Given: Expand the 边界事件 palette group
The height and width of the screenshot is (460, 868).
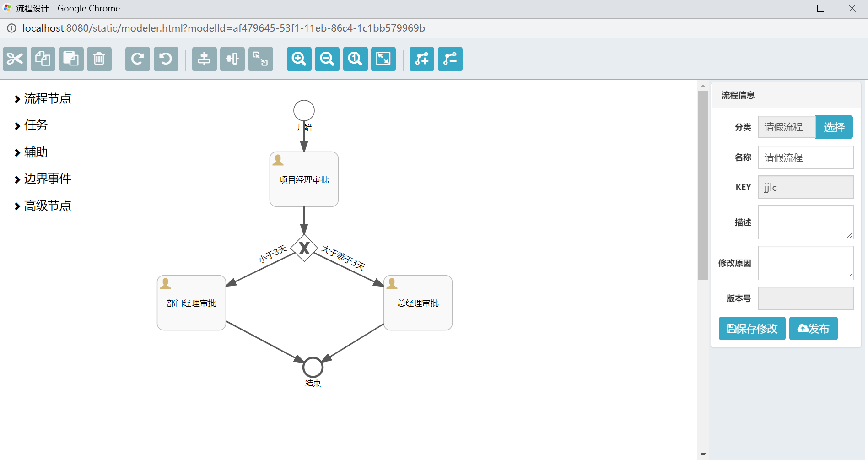Looking at the screenshot, I should [x=47, y=179].
